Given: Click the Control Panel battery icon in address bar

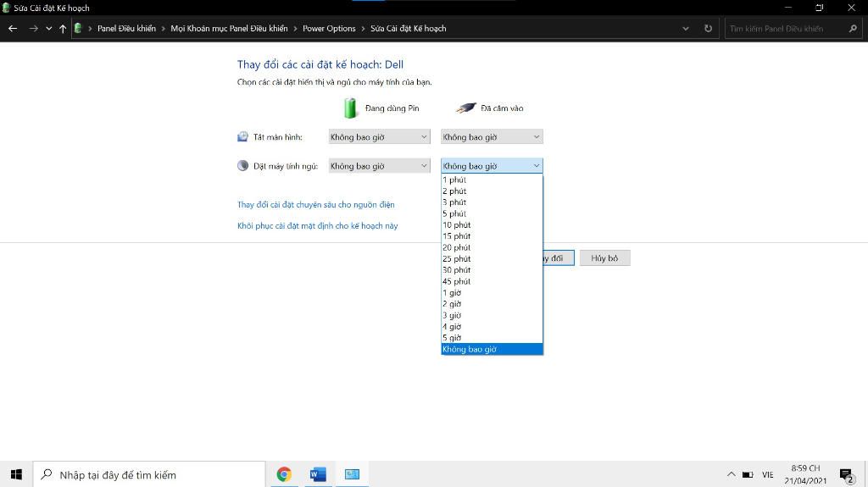Looking at the screenshot, I should (x=78, y=28).
